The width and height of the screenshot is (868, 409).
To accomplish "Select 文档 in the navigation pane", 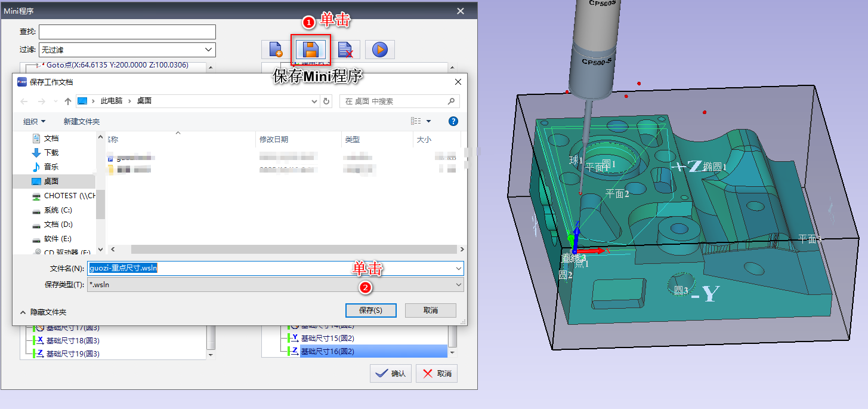I will (51, 138).
